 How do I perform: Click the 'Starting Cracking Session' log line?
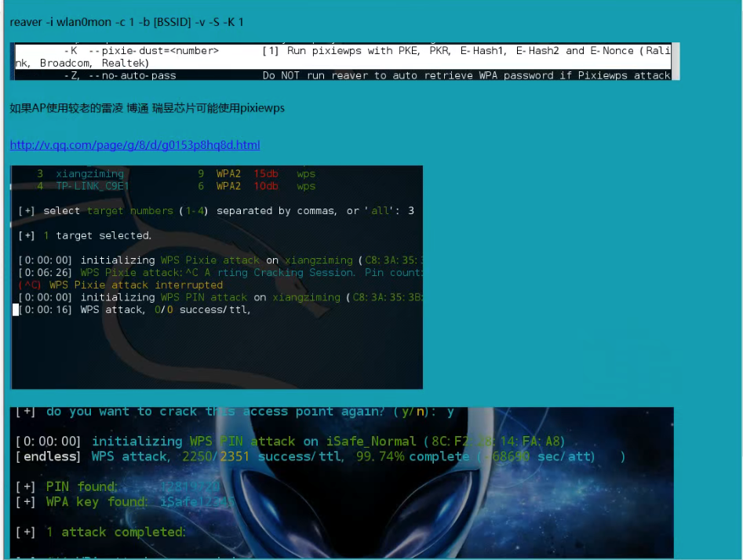220,272
